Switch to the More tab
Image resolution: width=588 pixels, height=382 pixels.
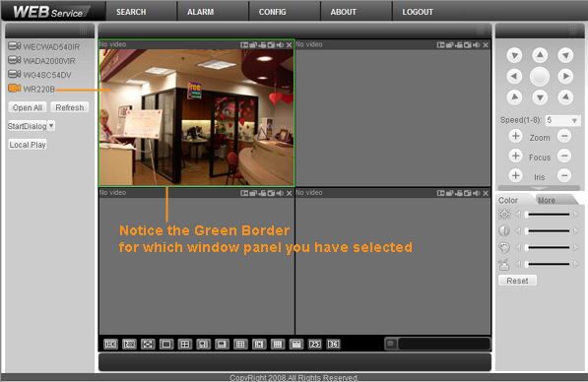[547, 200]
